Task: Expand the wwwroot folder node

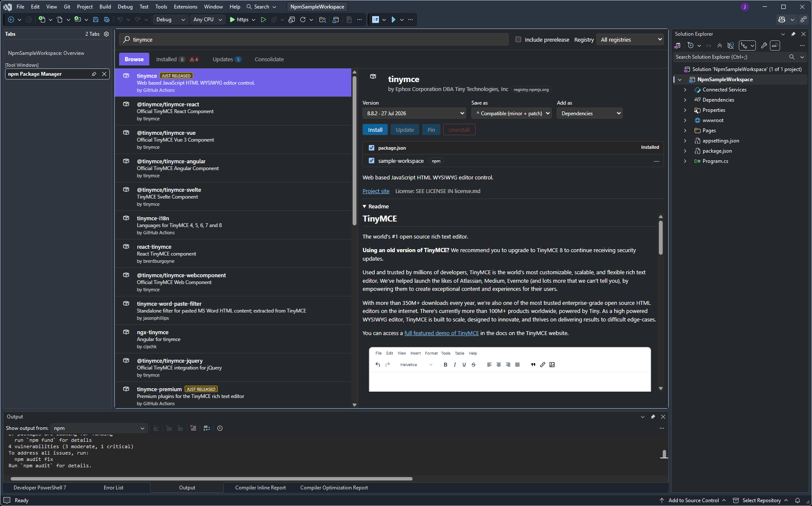Action: (x=685, y=120)
